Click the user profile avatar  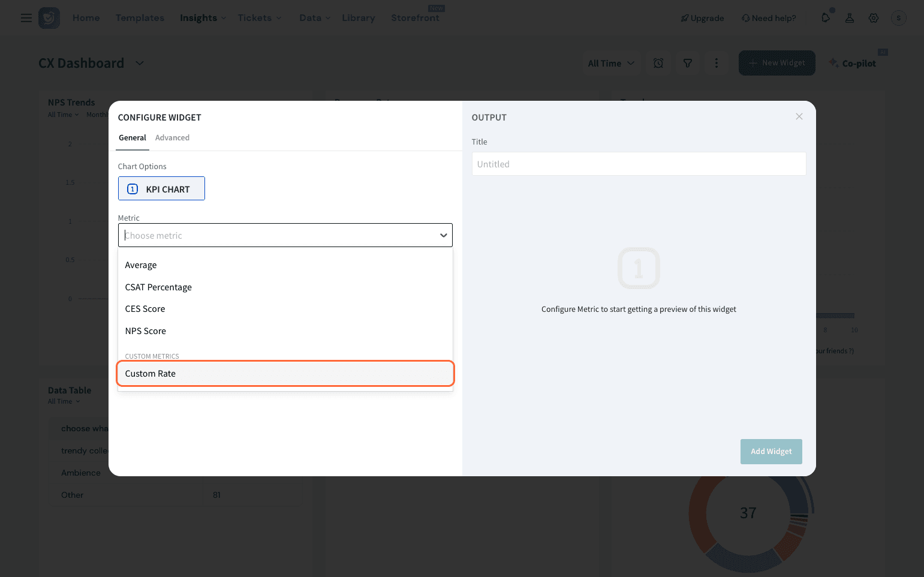898,18
